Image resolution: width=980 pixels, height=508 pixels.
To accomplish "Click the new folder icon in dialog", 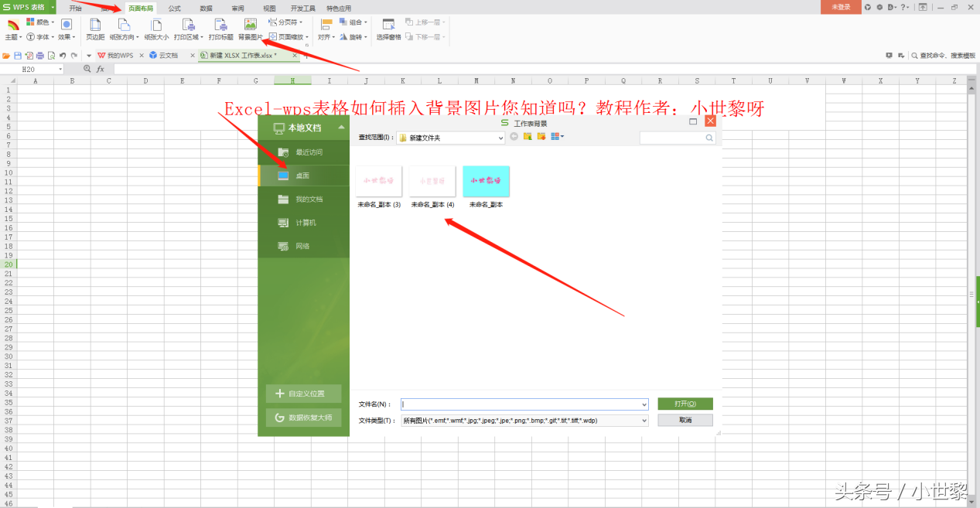I will (x=541, y=137).
